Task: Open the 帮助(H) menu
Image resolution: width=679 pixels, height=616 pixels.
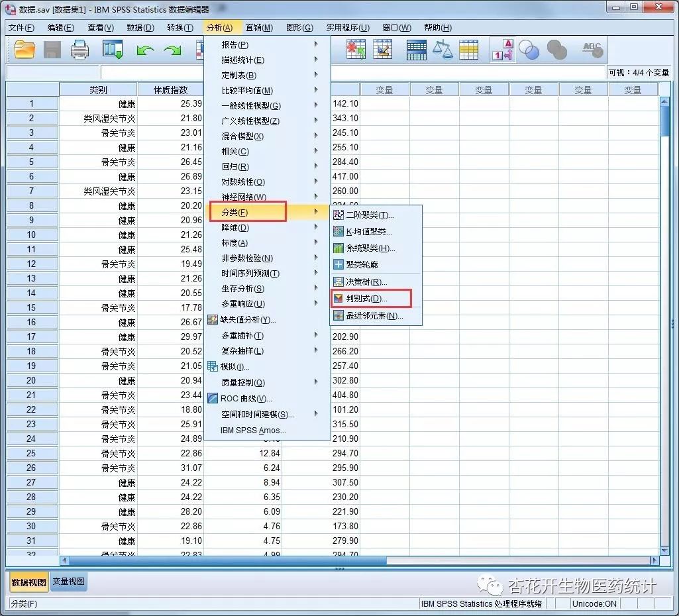Action: [438, 28]
